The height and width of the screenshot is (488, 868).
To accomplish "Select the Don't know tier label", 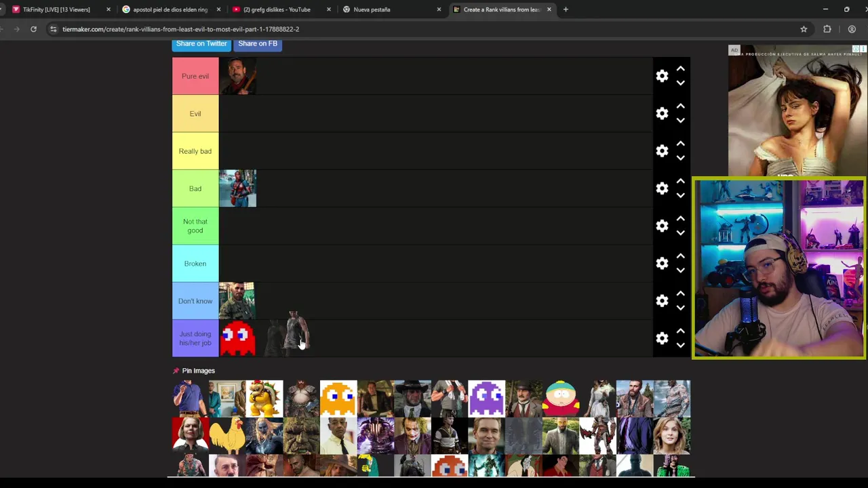I will 195,301.
